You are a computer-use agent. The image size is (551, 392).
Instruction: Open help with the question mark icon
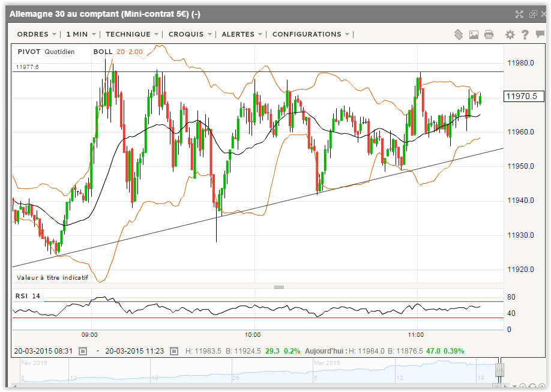[525, 34]
